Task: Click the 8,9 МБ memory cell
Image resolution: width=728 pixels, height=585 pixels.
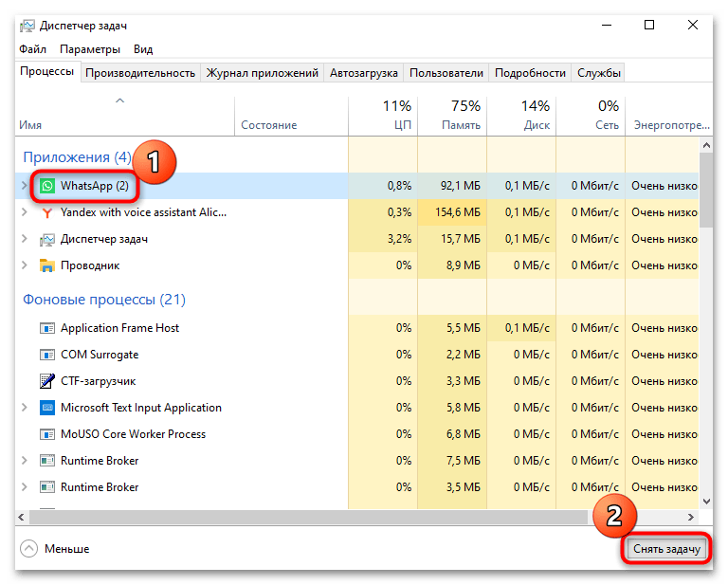Action: [x=452, y=265]
